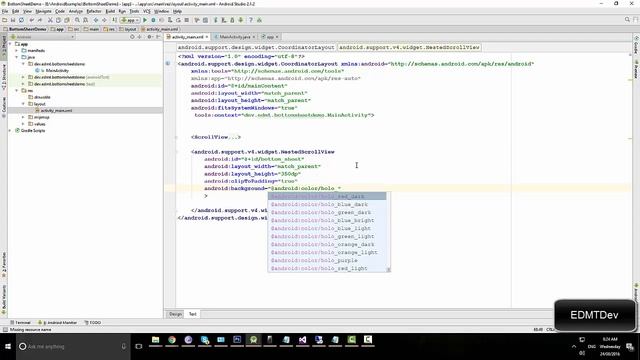Open the Build menu
The width and height of the screenshot is (640, 360).
click(110, 11)
